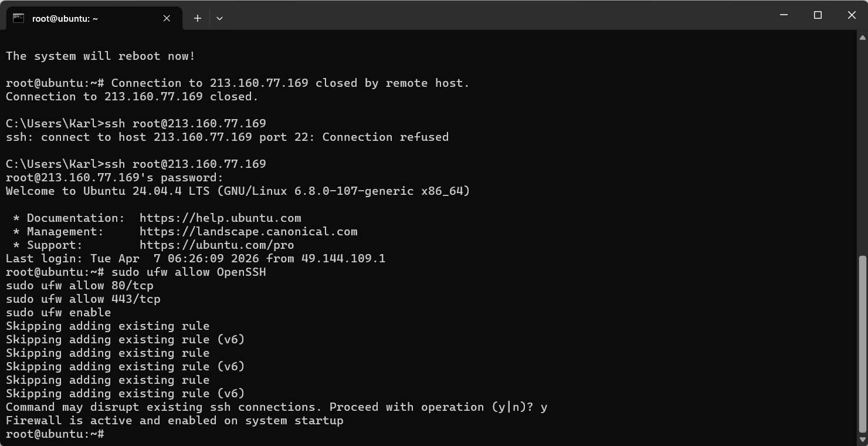Click the "Connection refused" error line
The width and height of the screenshot is (868, 446).
(x=227, y=137)
